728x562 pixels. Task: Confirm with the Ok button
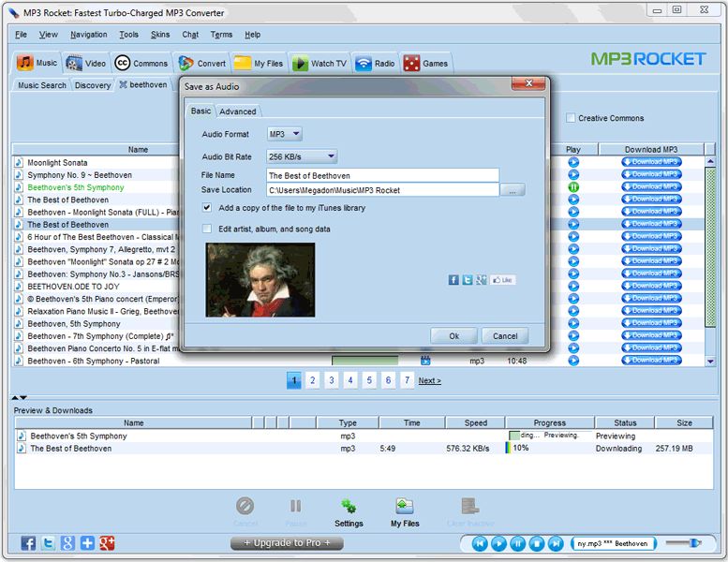(453, 336)
